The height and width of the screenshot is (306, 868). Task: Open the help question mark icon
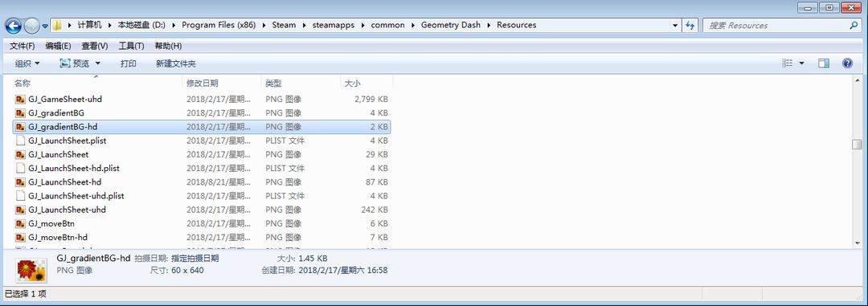tap(847, 63)
